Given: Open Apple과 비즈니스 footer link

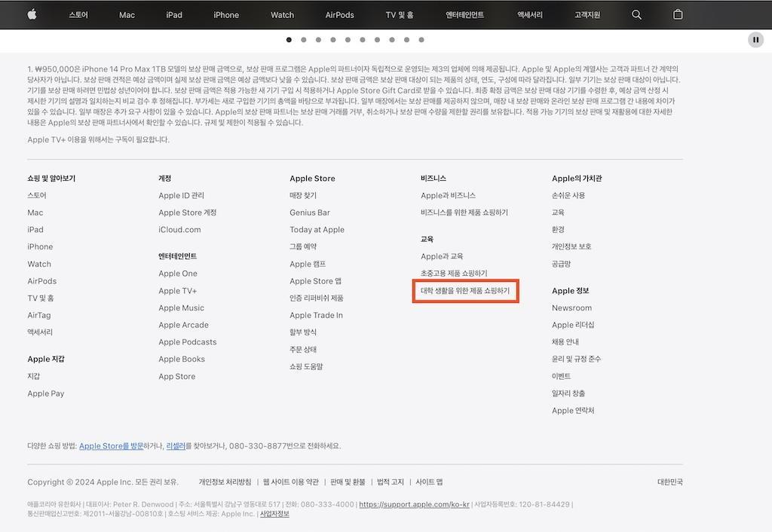Looking at the screenshot, I should click(x=448, y=195).
